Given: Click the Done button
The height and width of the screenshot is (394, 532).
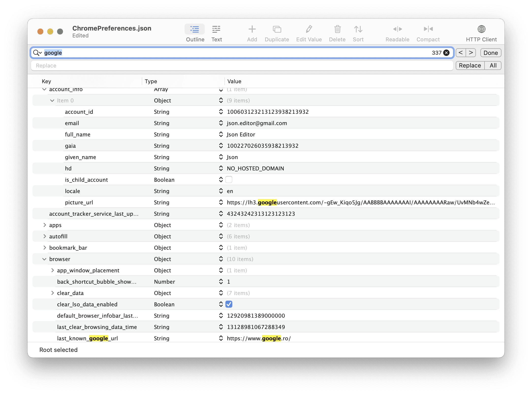Looking at the screenshot, I should 491,53.
